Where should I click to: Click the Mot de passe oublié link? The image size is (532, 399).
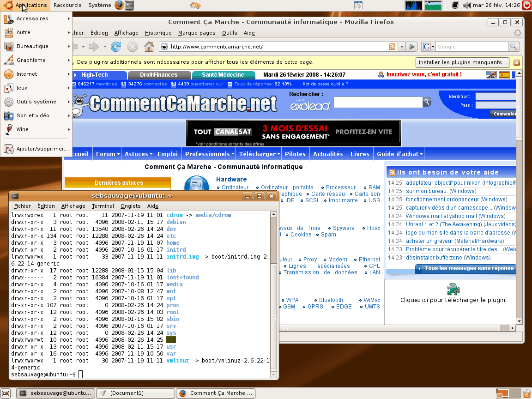point(325,84)
